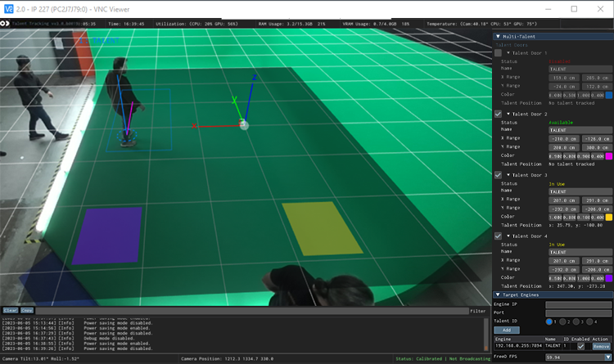Collapse the Target Engines section
This screenshot has height=364, width=614.
[x=499, y=294]
